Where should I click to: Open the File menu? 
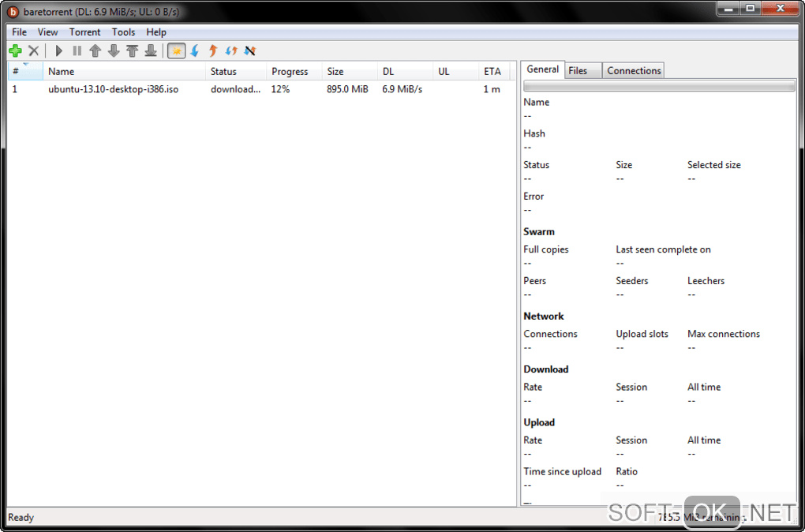[19, 32]
